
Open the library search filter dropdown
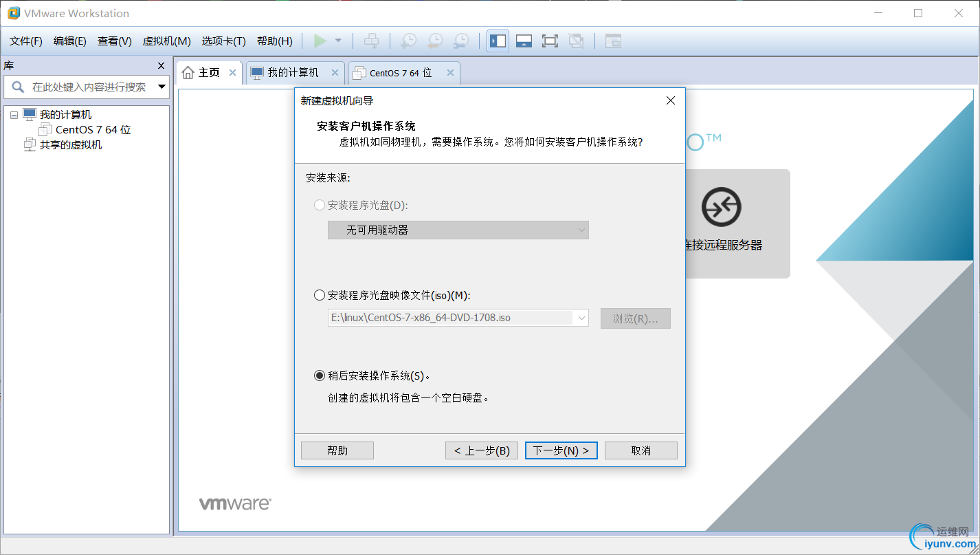pos(162,87)
